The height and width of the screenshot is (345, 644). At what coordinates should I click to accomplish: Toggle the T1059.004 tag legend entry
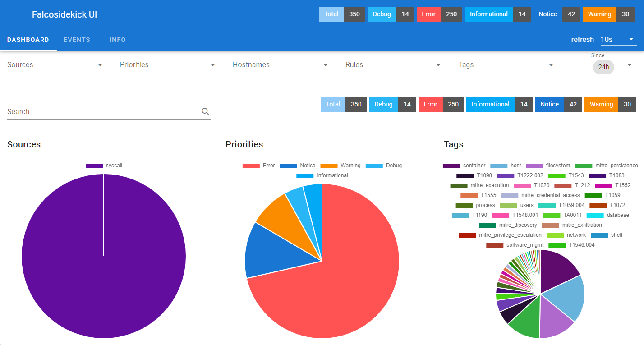pos(561,205)
